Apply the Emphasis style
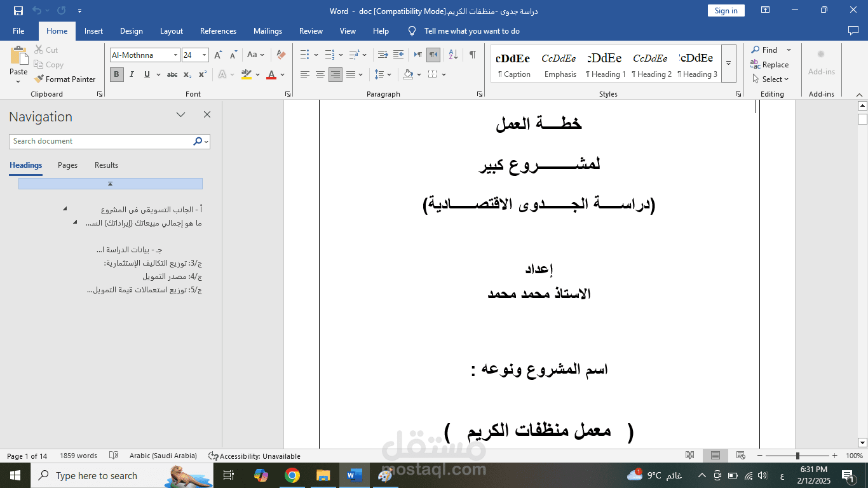Screen dimensions: 868x488 click(x=560, y=64)
